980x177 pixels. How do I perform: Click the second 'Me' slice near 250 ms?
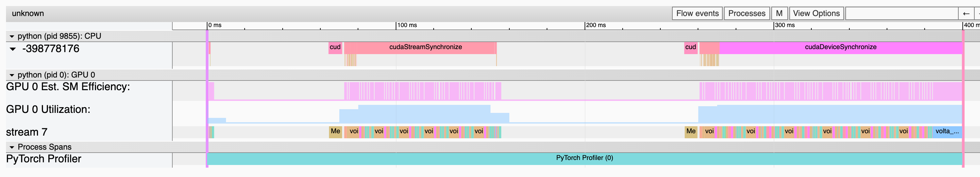click(x=690, y=132)
